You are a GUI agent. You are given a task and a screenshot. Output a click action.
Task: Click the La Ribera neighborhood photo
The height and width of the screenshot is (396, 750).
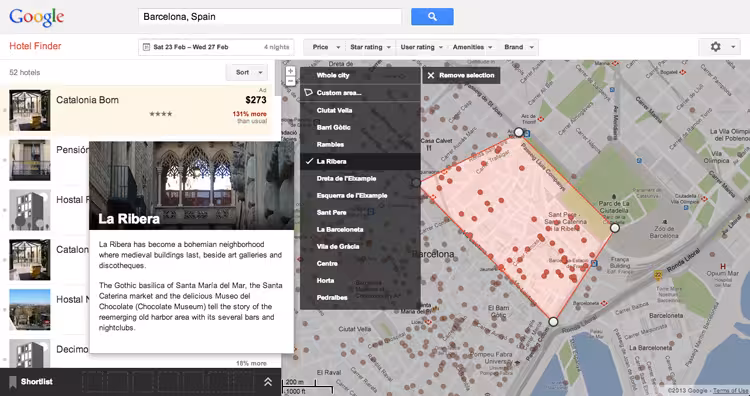[191, 186]
